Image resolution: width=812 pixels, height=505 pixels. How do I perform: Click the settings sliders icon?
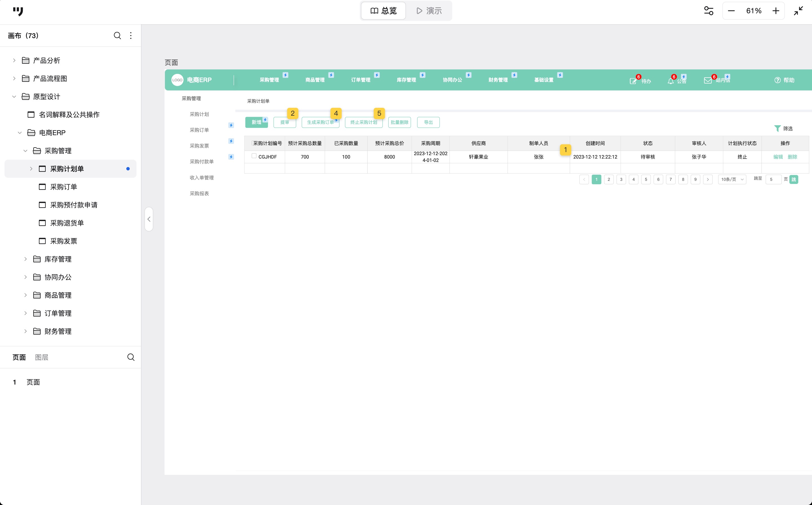(709, 11)
